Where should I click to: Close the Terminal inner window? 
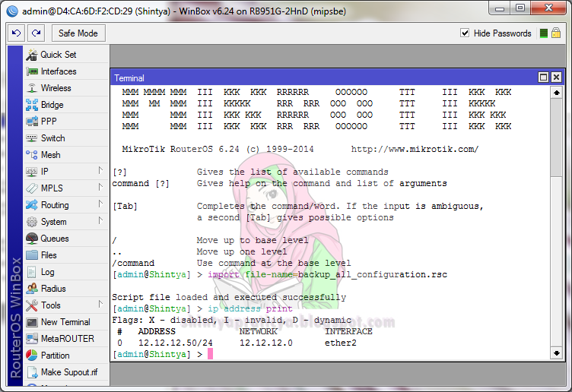(556, 77)
